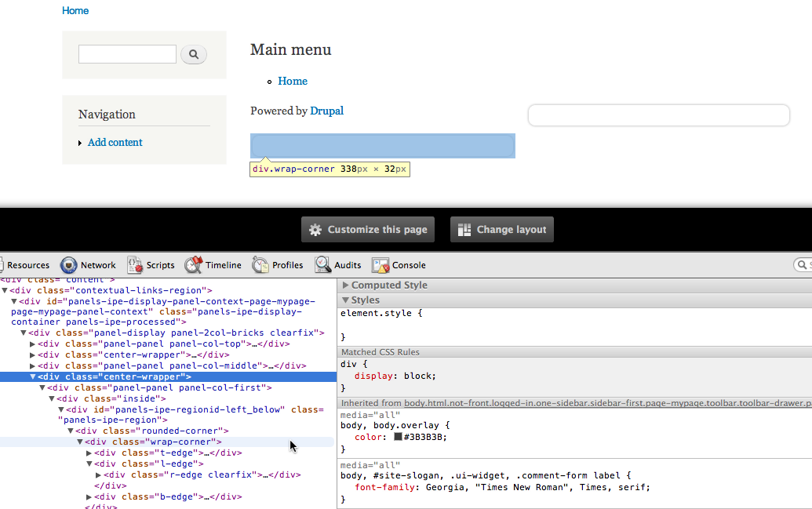Click the Change layout button
This screenshot has width=812, height=509.
coord(502,229)
